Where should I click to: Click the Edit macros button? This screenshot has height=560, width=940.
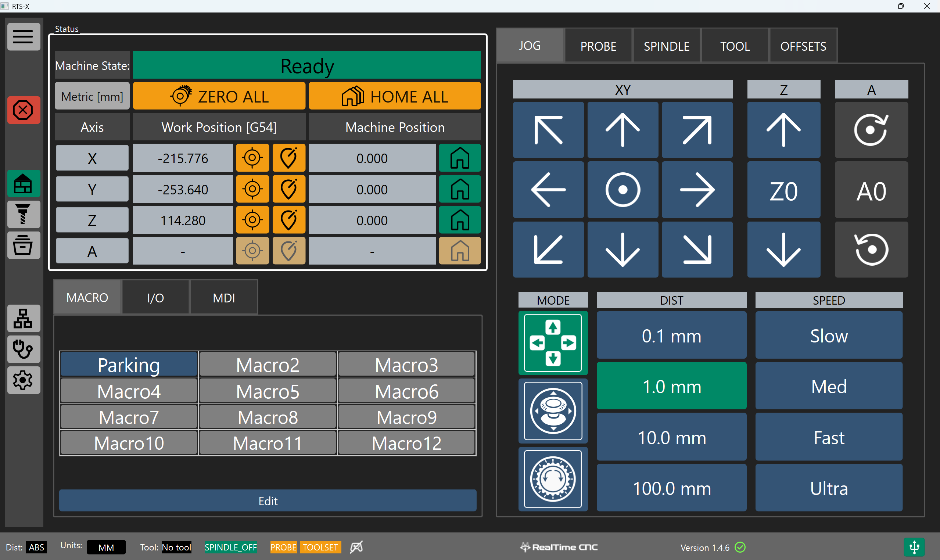coord(268,501)
